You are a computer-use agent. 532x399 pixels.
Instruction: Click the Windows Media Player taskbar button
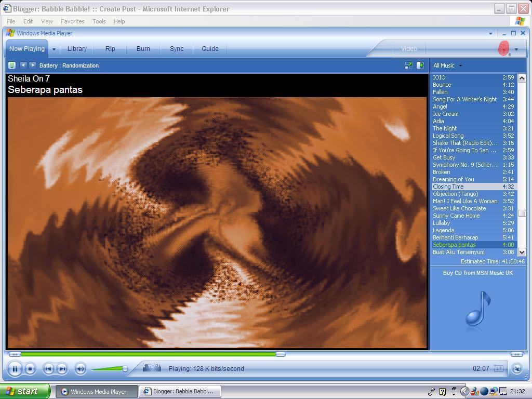(97, 392)
